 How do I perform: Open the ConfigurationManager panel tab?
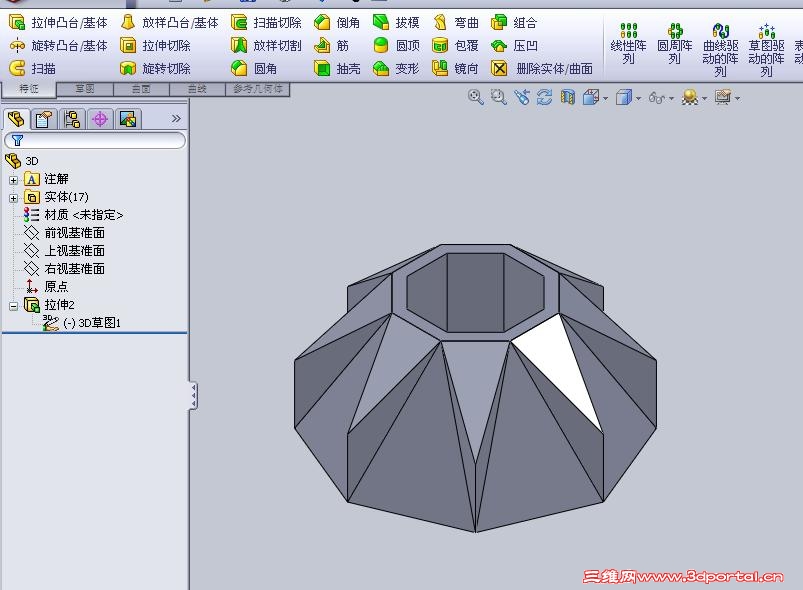point(72,119)
